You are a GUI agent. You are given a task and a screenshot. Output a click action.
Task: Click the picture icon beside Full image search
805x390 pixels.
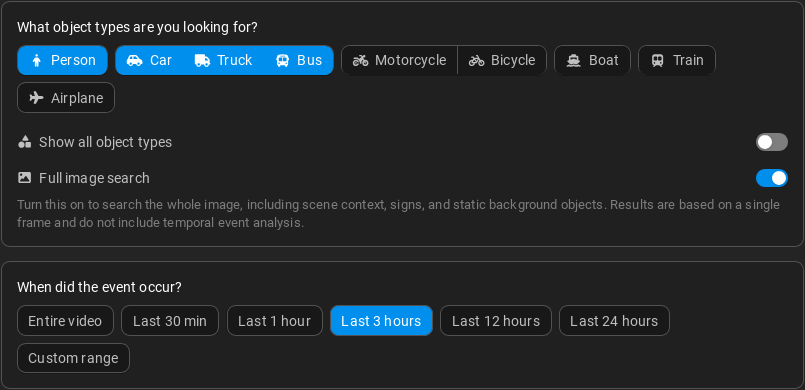click(x=25, y=178)
